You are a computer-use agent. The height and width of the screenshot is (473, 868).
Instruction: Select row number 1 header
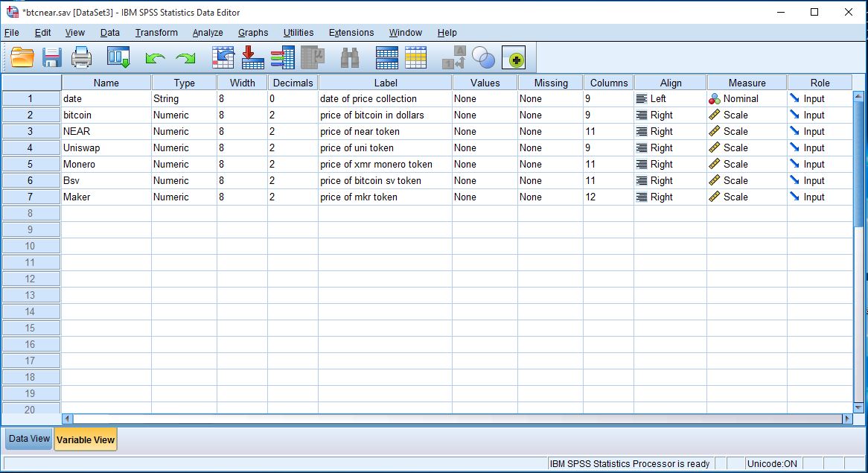click(x=31, y=98)
